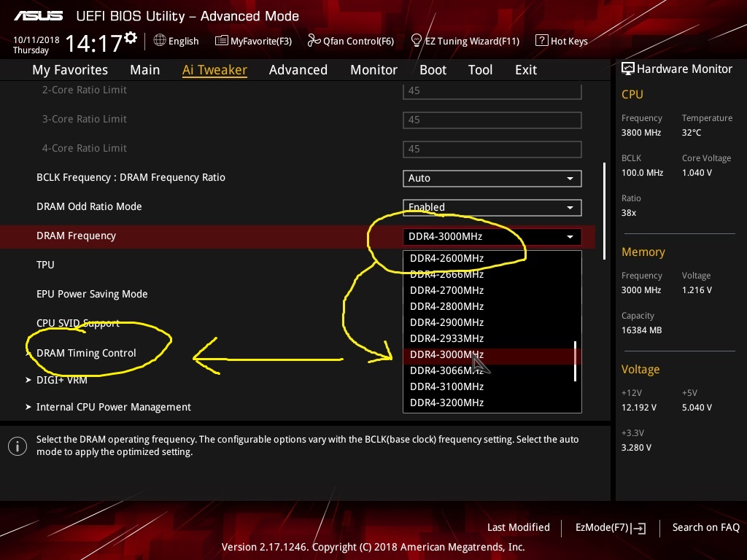Click the 10/11/2018 date text
This screenshot has width=747, height=560.
[36, 40]
